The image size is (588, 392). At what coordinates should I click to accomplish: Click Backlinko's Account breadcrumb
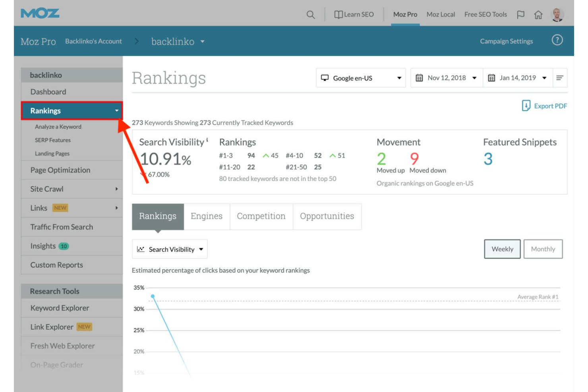coord(93,41)
